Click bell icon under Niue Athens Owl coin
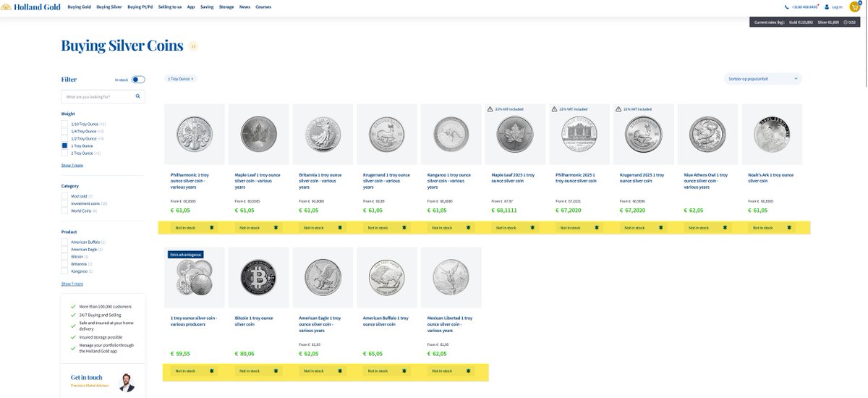Screen dimensions: 868x398 [x=724, y=227]
